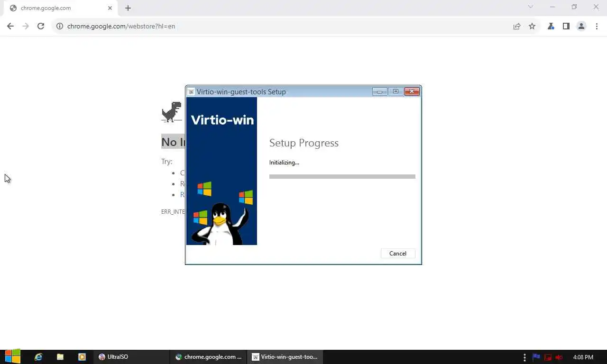The width and height of the screenshot is (607, 364).
Task: Minimize the Virtio-win setup dialog
Action: [379, 91]
